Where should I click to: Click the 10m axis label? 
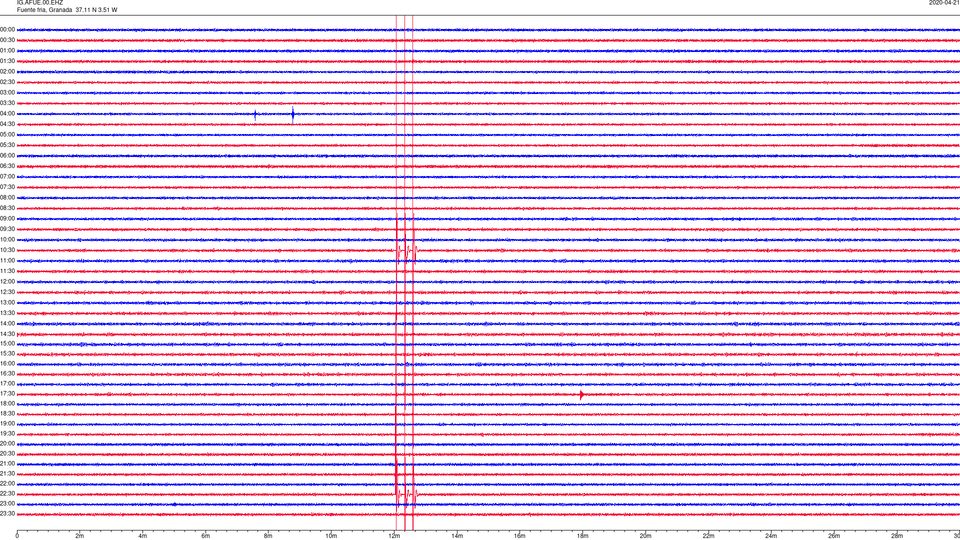pos(331,536)
